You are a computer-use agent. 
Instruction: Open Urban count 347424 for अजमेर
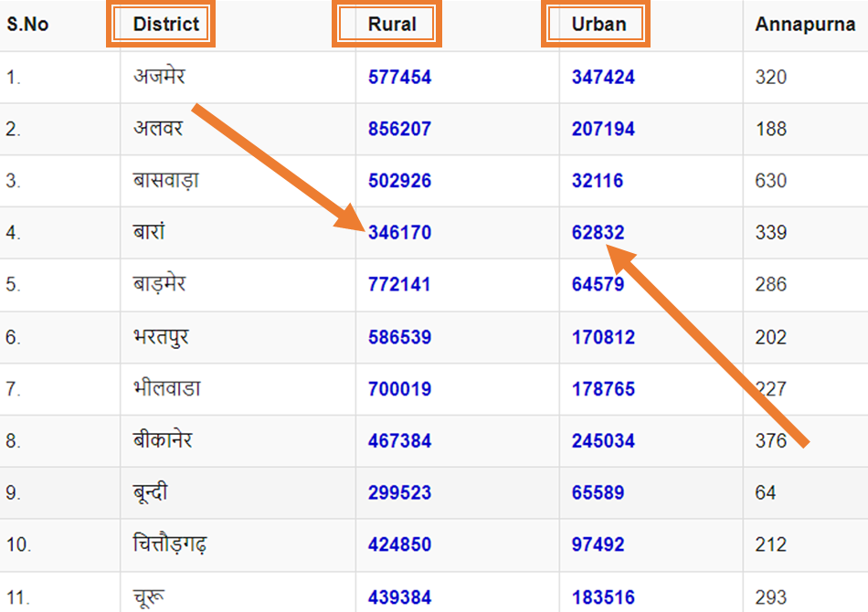tap(603, 77)
